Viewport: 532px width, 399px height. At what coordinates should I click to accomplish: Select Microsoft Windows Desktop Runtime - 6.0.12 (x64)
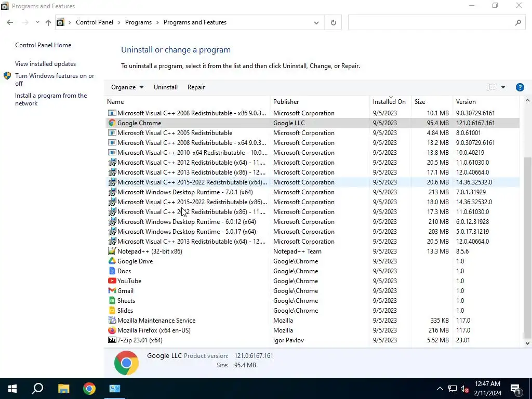pos(312,221)
